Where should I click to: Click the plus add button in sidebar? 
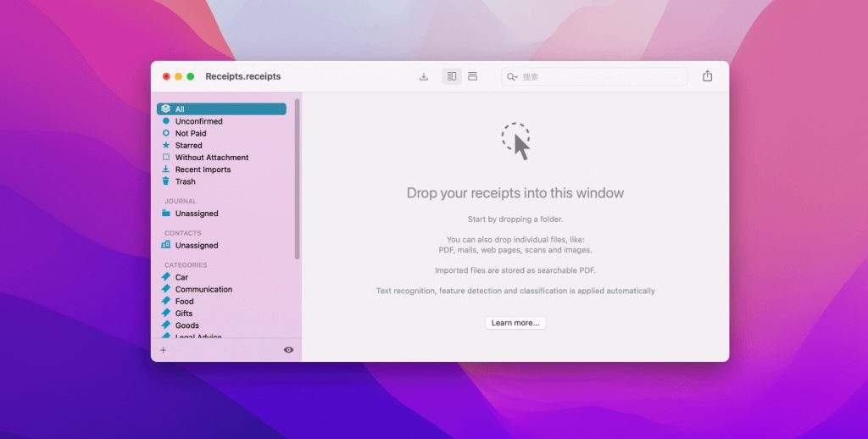tap(164, 350)
